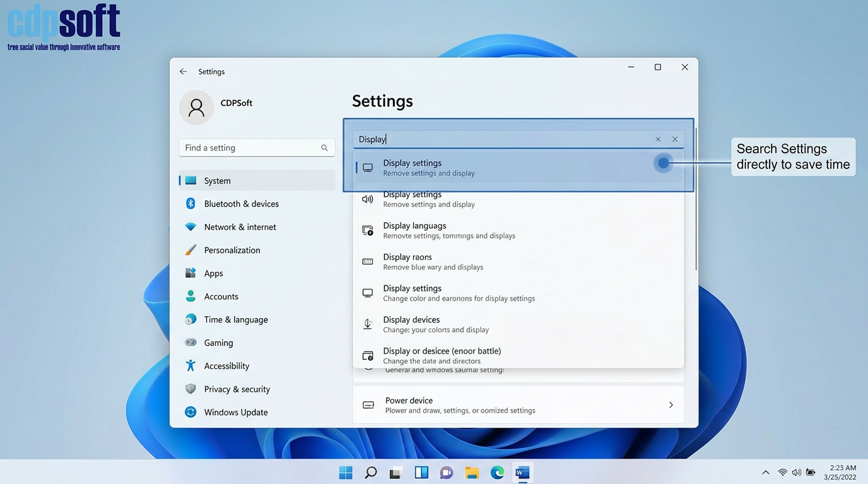Image resolution: width=868 pixels, height=484 pixels.
Task: Open Accessibility settings category
Action: (226, 366)
